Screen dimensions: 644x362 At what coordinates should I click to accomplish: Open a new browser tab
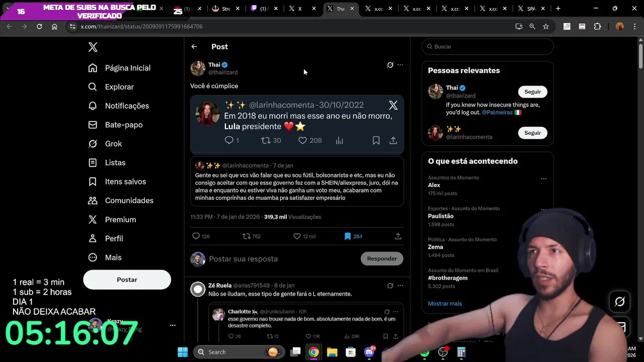click(x=558, y=9)
